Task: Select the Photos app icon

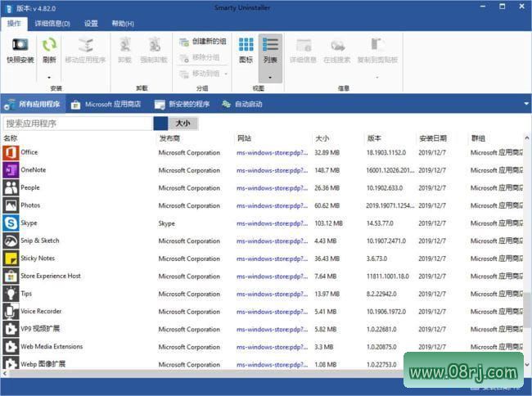Action: (x=11, y=205)
